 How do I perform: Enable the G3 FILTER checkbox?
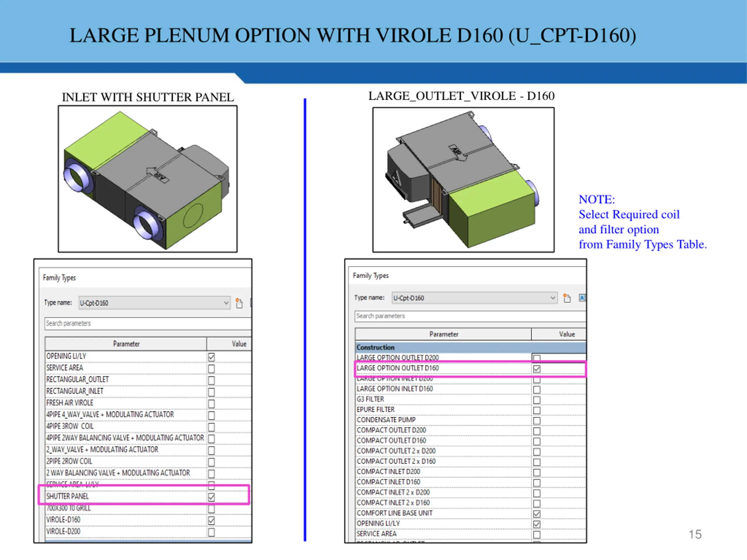[x=536, y=400]
